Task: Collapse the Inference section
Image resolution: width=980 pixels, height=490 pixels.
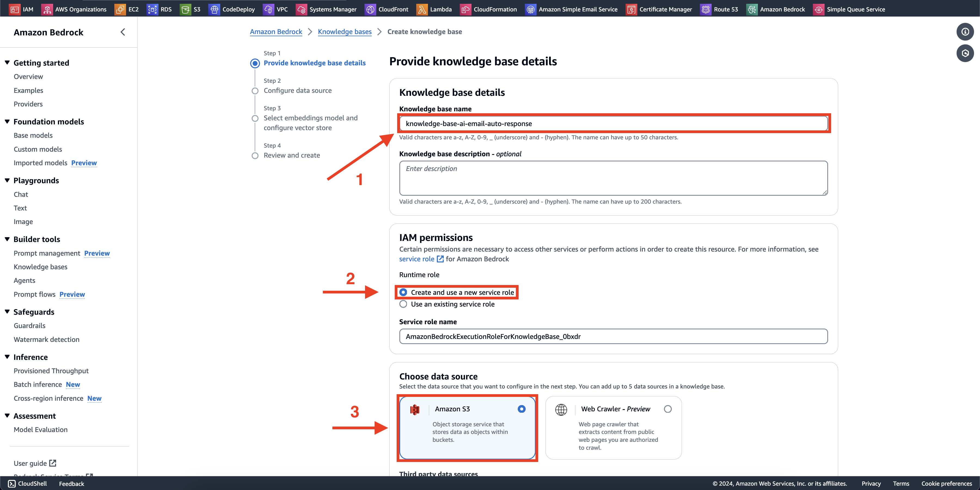Action: coord(7,357)
